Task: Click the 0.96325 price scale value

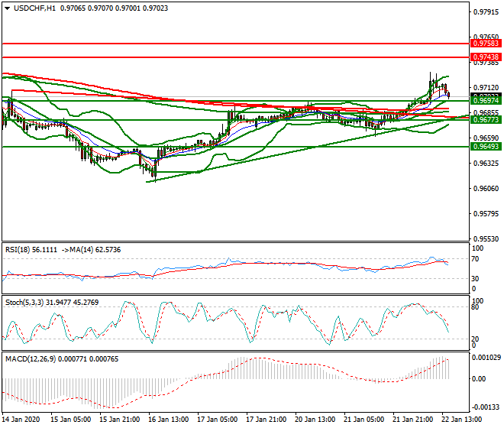Action: [486, 164]
